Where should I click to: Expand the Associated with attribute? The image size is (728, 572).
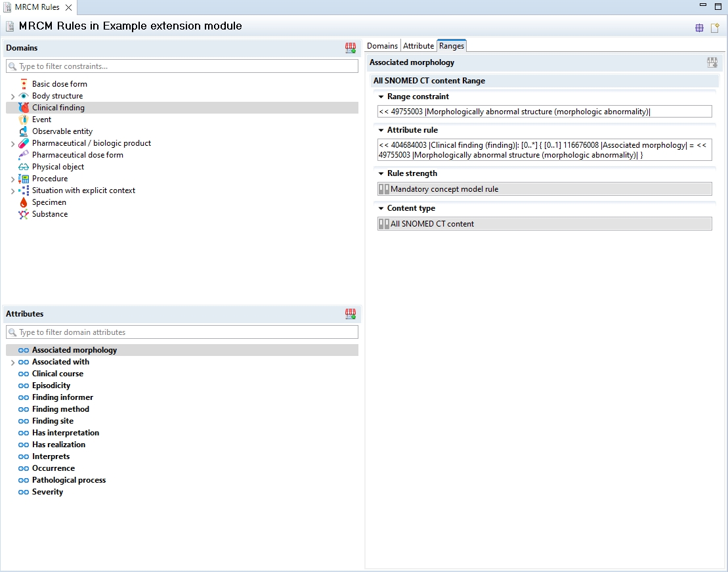(12, 363)
